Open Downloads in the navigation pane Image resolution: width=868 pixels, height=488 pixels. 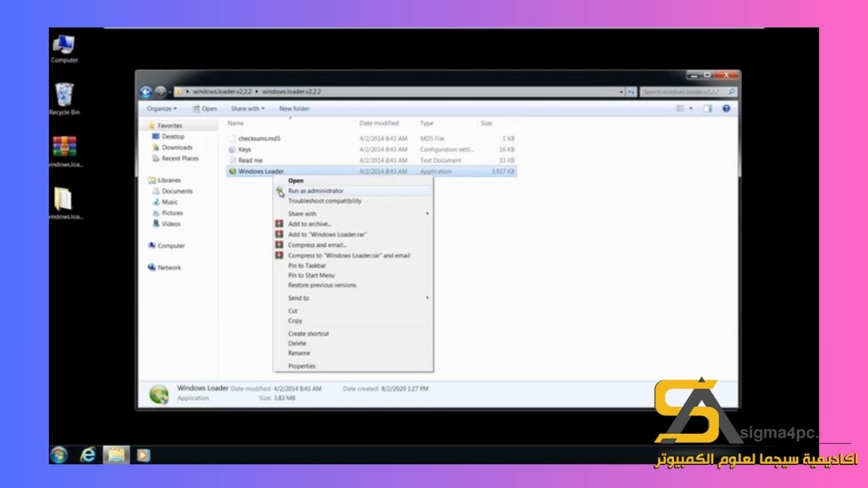(177, 147)
